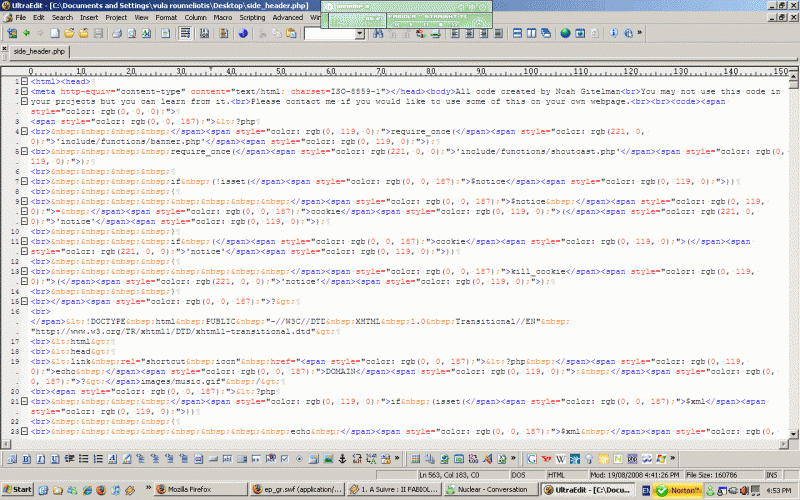
Task: Click the blue globe browser icon
Action: [243, 33]
